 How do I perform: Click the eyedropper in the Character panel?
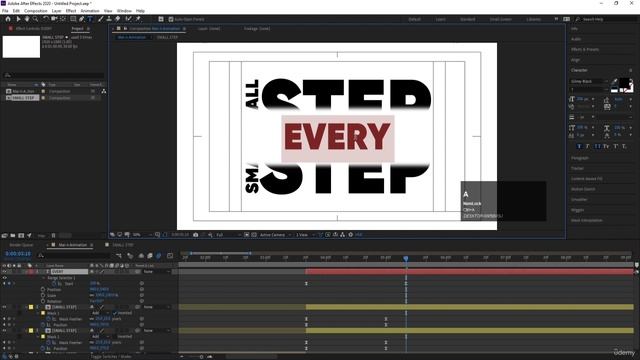[615, 81]
